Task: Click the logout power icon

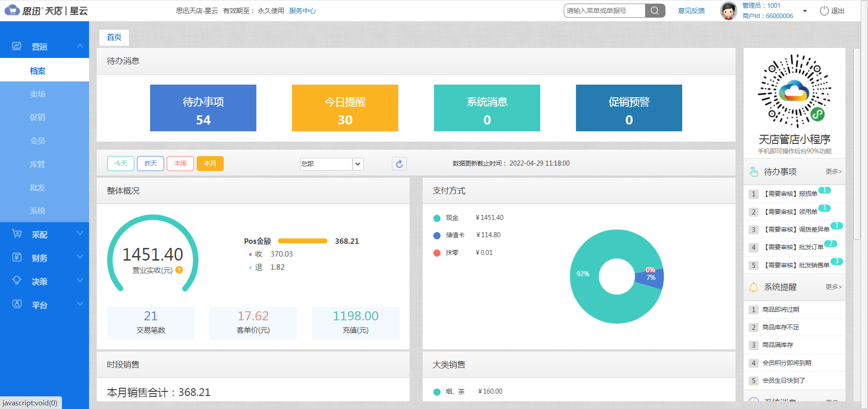Action: click(824, 11)
